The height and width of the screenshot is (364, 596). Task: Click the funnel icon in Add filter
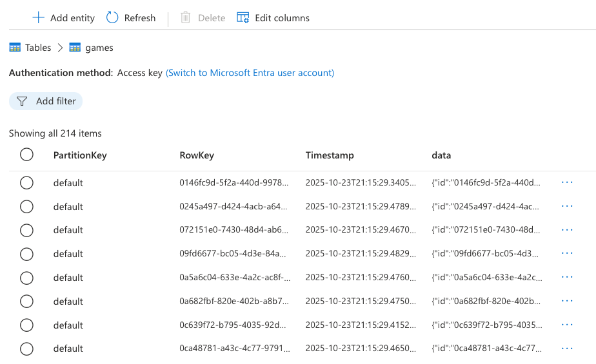click(22, 101)
